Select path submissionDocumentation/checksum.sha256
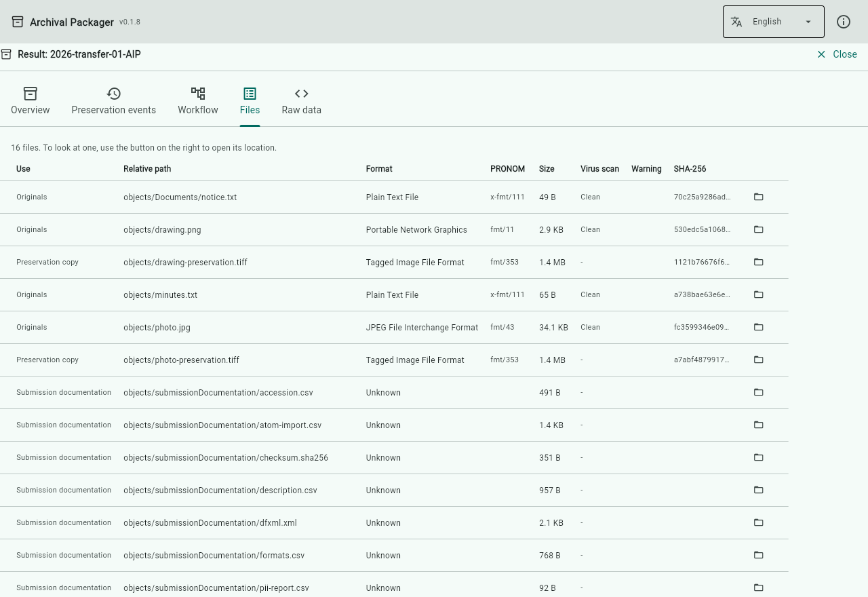The width and height of the screenshot is (868, 597). 226,458
